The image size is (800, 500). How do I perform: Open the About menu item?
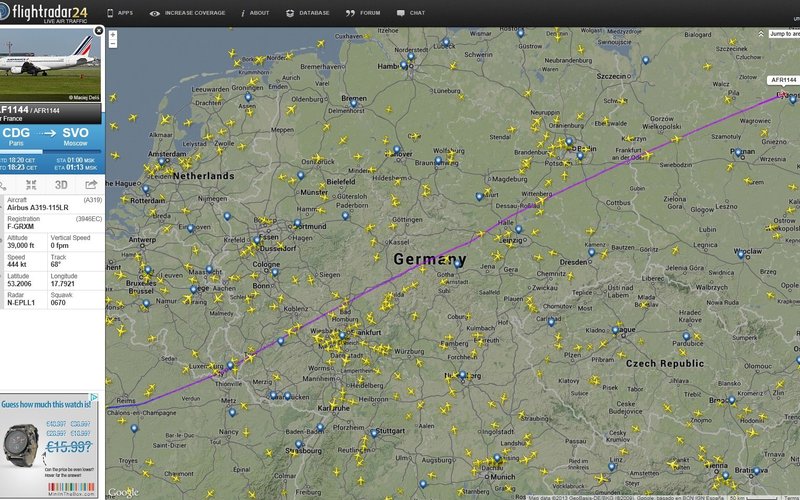[x=255, y=13]
